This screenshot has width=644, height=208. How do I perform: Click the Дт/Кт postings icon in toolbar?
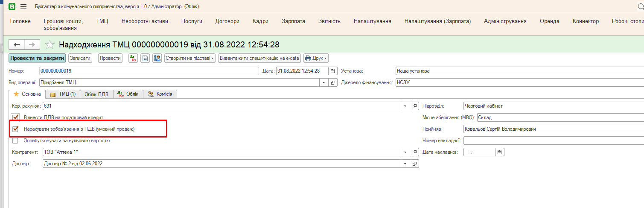pos(133,58)
